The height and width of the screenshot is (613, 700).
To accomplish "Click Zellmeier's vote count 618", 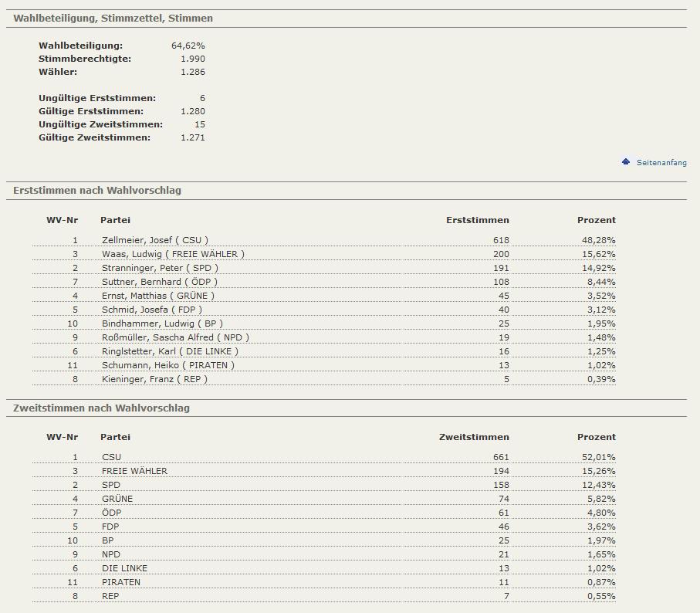I will click(x=501, y=240).
